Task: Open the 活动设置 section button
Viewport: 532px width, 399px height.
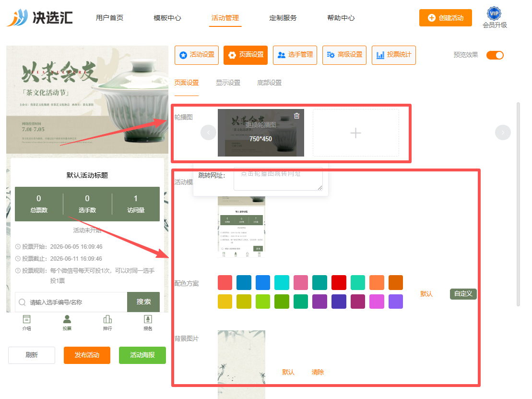Action: (197, 55)
